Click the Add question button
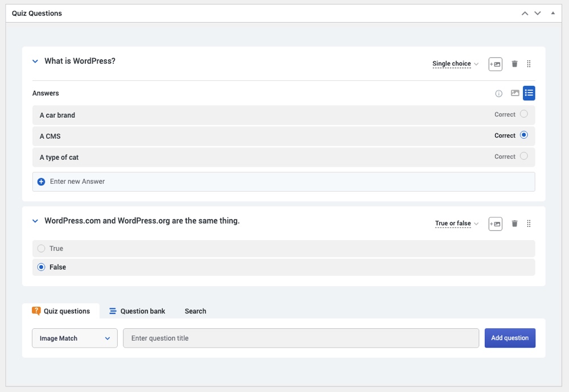The image size is (569, 392). click(510, 338)
